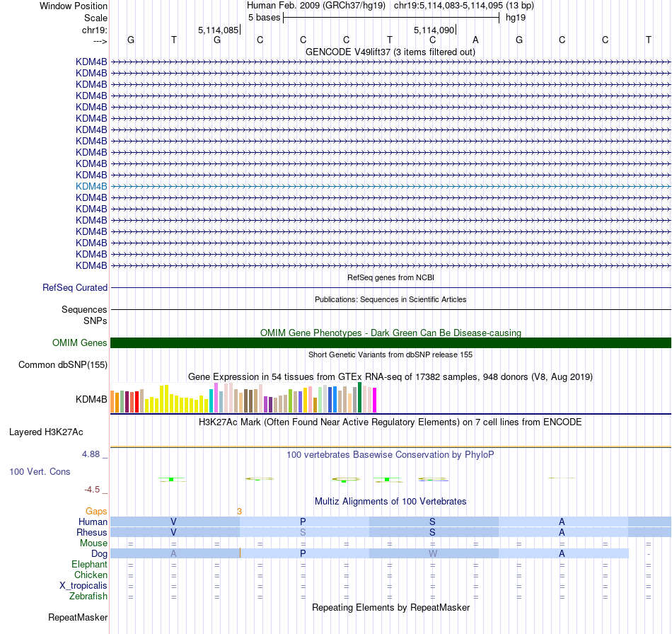This screenshot has height=634, width=672.
Task: Click the gray S codon in Rhesus row
Action: coord(303,532)
